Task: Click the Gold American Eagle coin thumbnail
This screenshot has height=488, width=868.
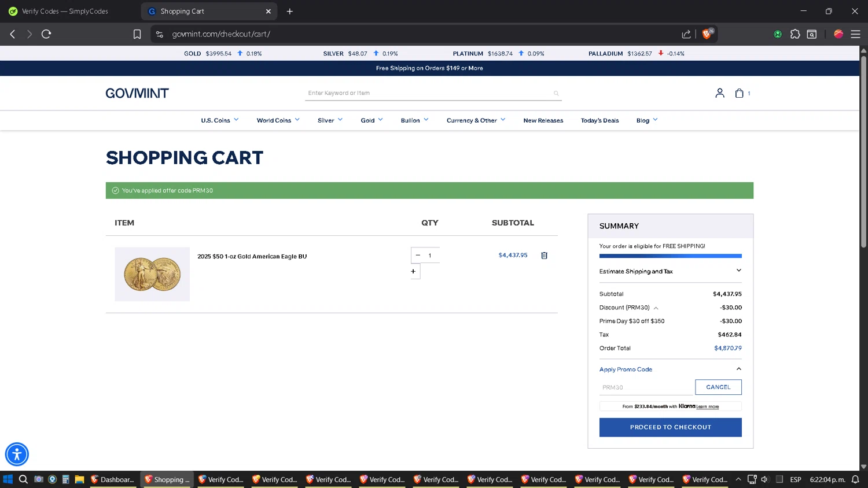Action: [152, 274]
